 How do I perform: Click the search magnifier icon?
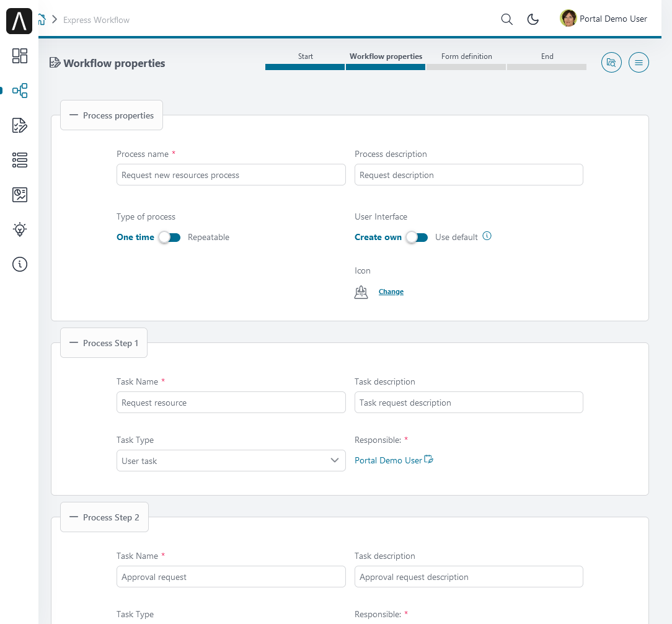pos(506,19)
